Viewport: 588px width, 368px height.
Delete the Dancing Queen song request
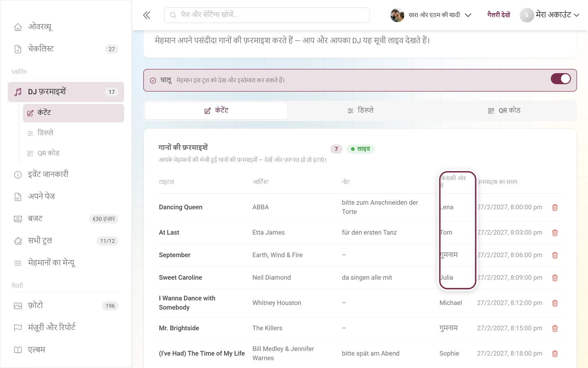click(x=555, y=207)
